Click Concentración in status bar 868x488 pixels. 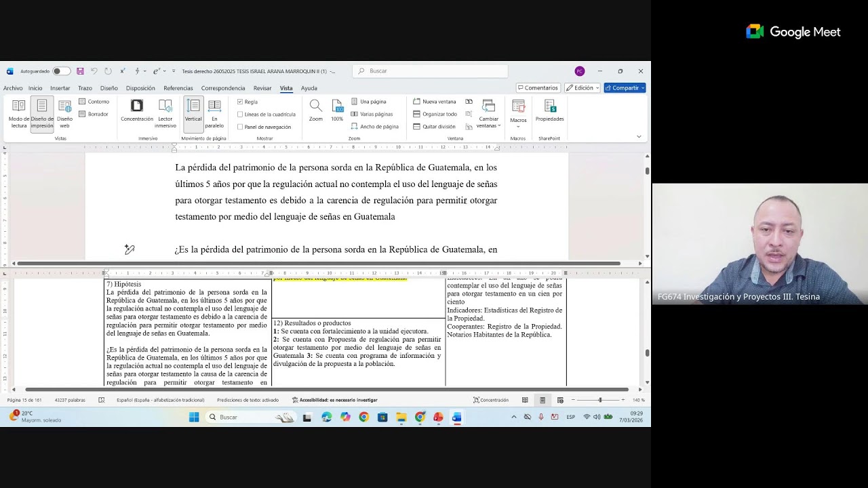tap(491, 400)
